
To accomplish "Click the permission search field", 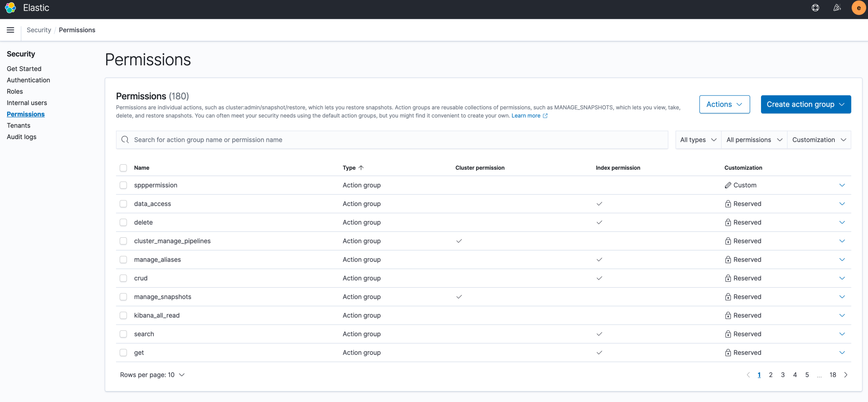I will point(398,140).
